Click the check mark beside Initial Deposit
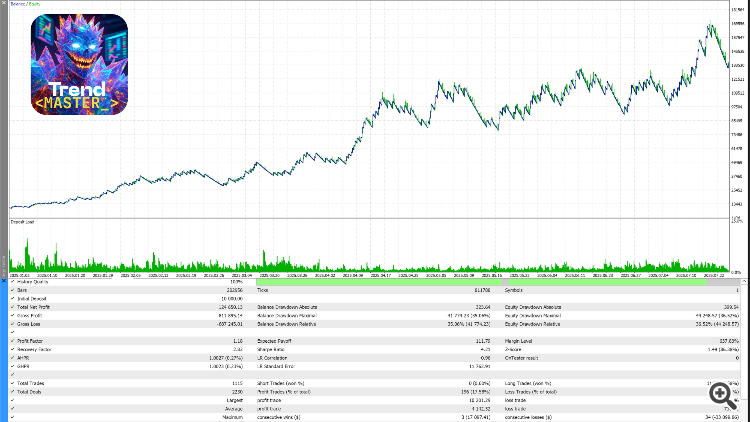 click(12, 299)
